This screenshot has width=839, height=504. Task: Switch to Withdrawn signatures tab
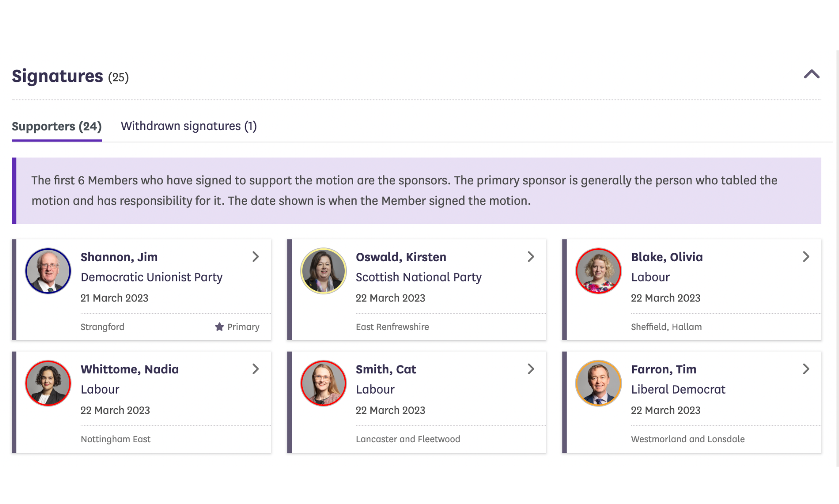point(189,126)
